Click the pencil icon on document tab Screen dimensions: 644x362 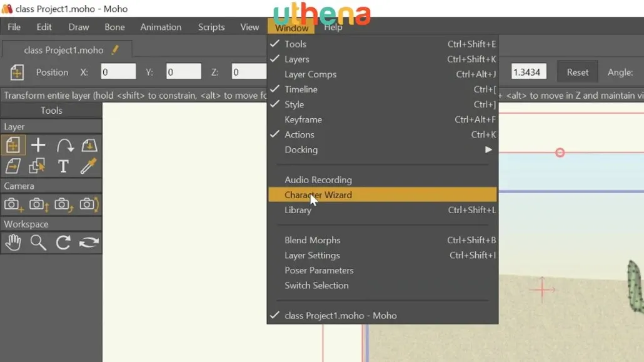click(115, 50)
